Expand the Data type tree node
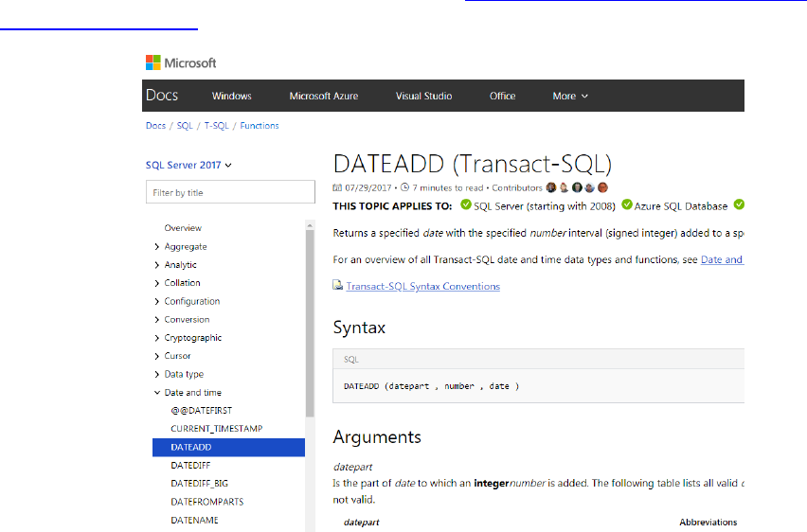 coord(157,374)
